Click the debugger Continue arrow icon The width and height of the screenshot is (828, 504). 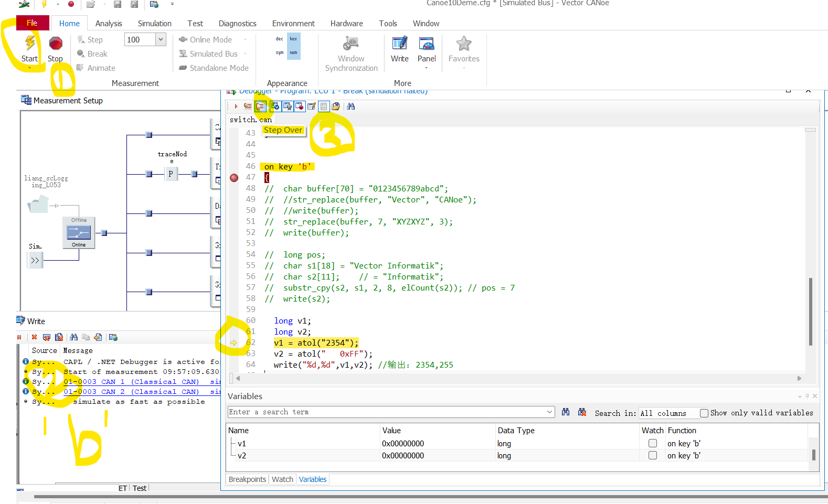pos(236,106)
